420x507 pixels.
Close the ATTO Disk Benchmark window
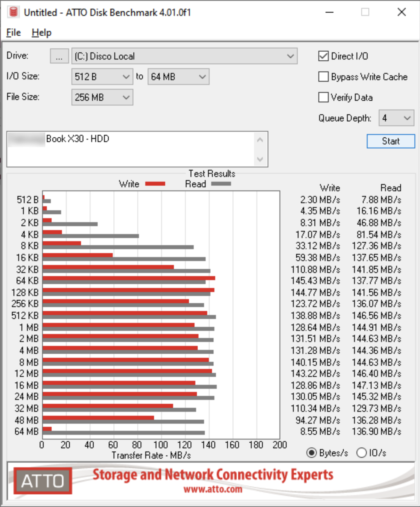[x=402, y=12]
